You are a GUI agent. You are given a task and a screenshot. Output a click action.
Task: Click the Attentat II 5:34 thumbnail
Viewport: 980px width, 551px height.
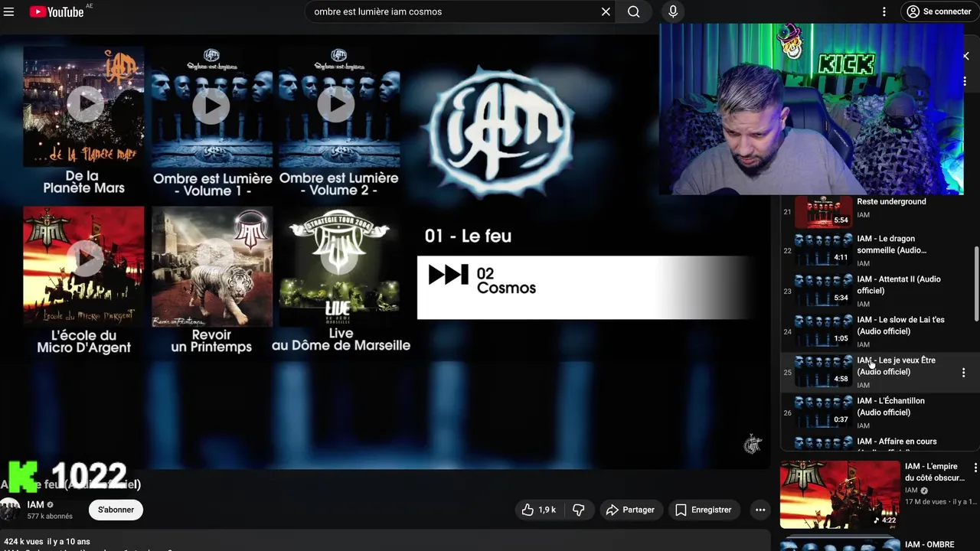[824, 290]
